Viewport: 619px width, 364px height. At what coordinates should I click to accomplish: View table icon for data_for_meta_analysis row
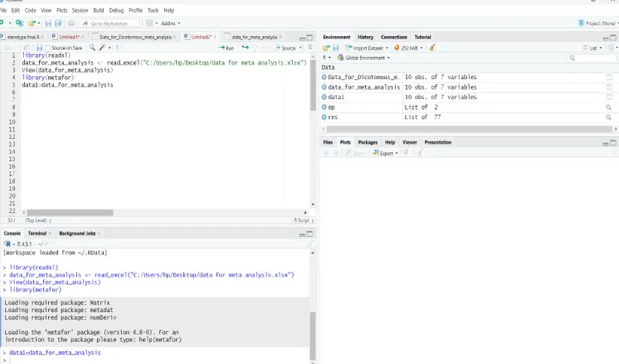[609, 87]
